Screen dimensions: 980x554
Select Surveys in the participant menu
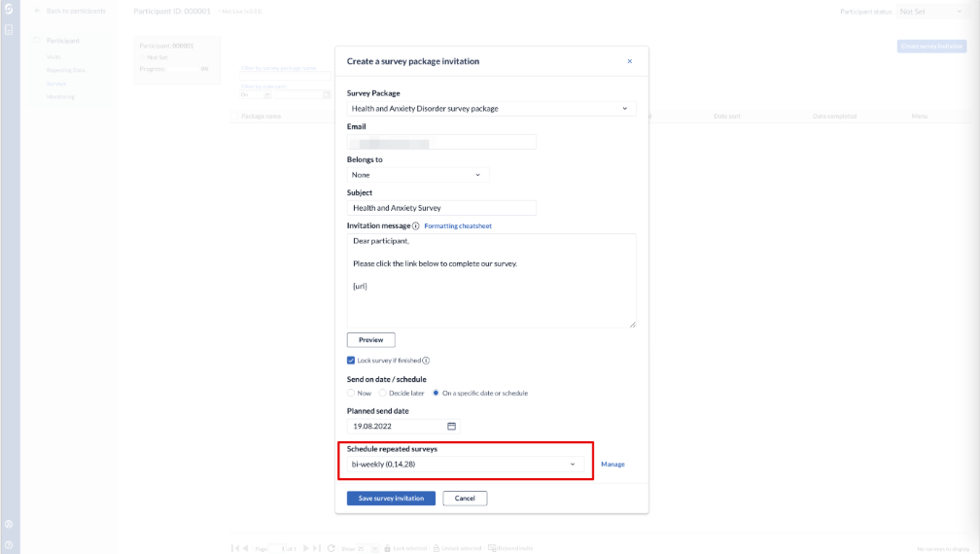tap(56, 84)
